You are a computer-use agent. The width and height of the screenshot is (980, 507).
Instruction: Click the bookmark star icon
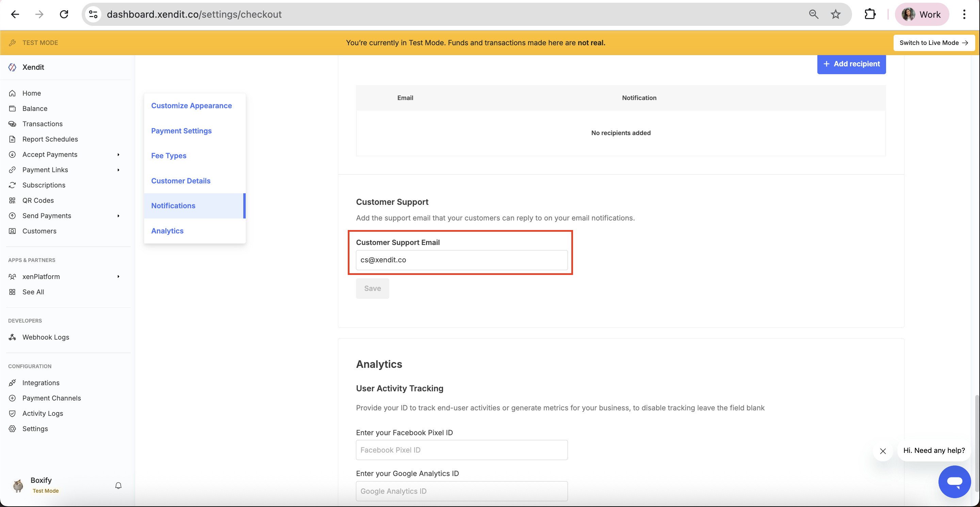[835, 14]
